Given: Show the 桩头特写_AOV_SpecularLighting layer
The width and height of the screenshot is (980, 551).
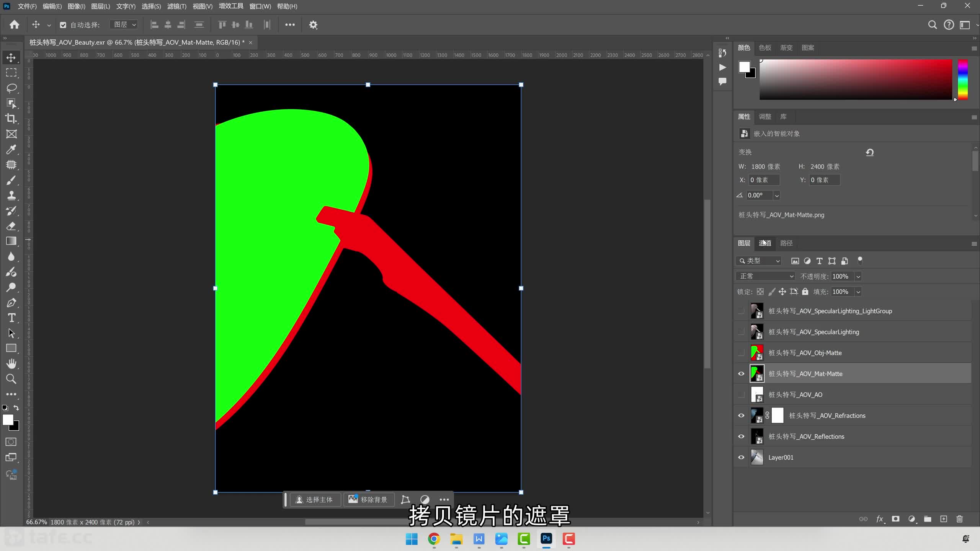Looking at the screenshot, I should (741, 332).
